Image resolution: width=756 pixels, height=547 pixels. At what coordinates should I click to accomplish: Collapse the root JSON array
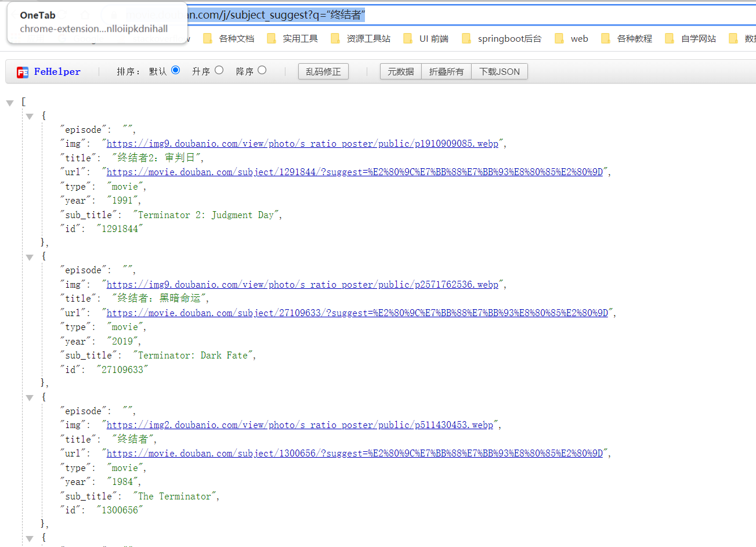(10, 103)
